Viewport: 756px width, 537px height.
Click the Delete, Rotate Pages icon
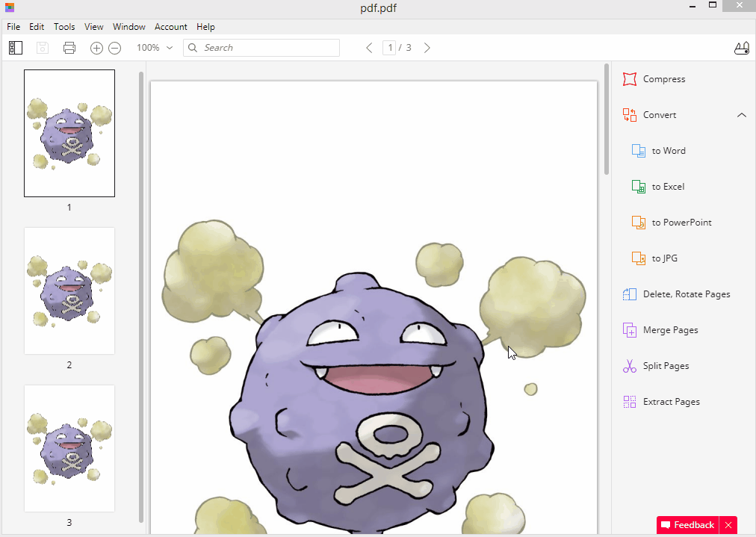630,294
